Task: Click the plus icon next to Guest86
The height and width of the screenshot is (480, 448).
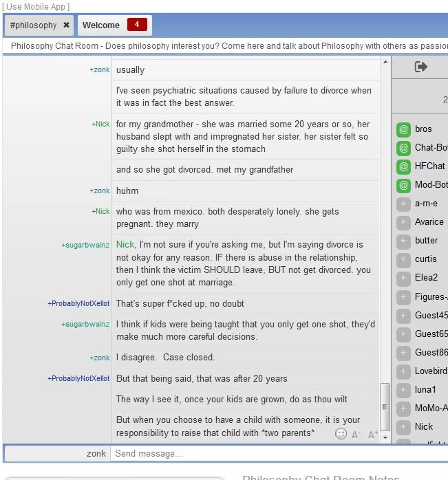Action: tap(403, 353)
